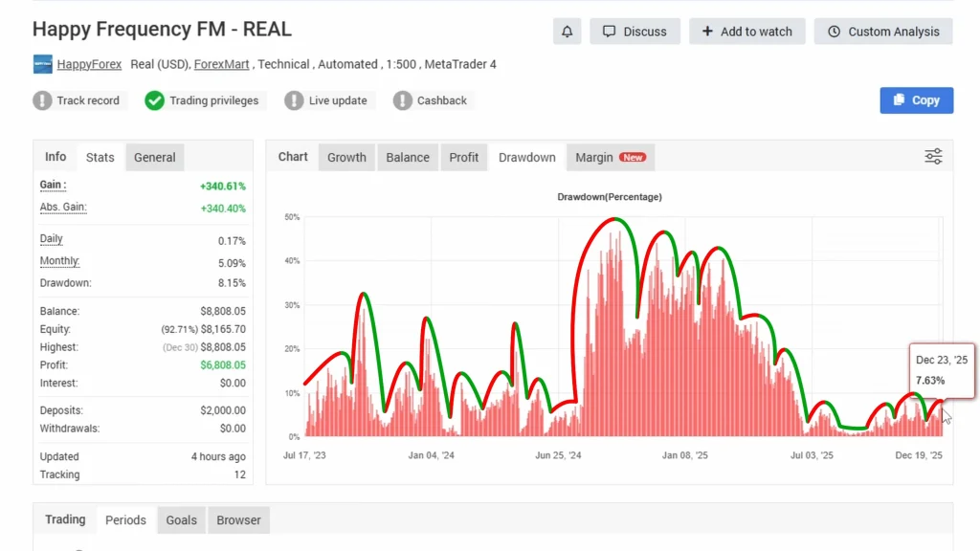Image resolution: width=980 pixels, height=551 pixels.
Task: Open the HappyForex profile link
Action: tap(89, 65)
